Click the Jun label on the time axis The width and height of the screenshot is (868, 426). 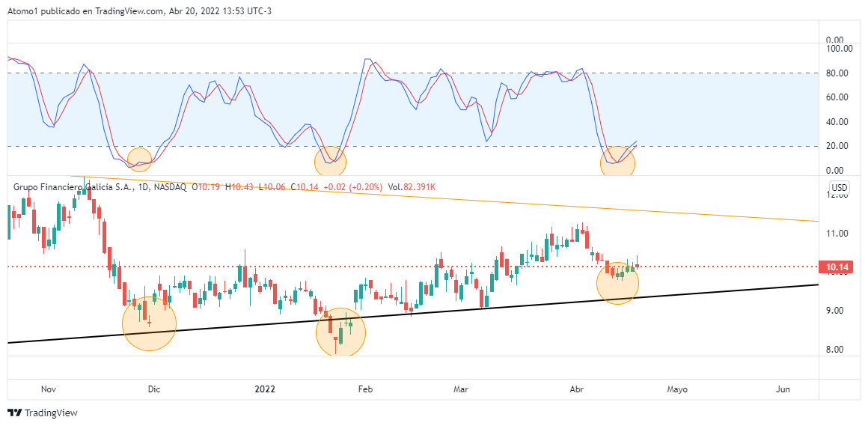click(x=783, y=389)
